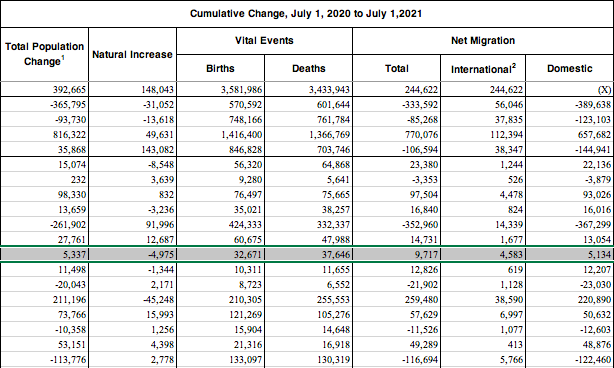The height and width of the screenshot is (368, 614).
Task: Click the Cumulative Change title cell
Action: click(x=307, y=14)
